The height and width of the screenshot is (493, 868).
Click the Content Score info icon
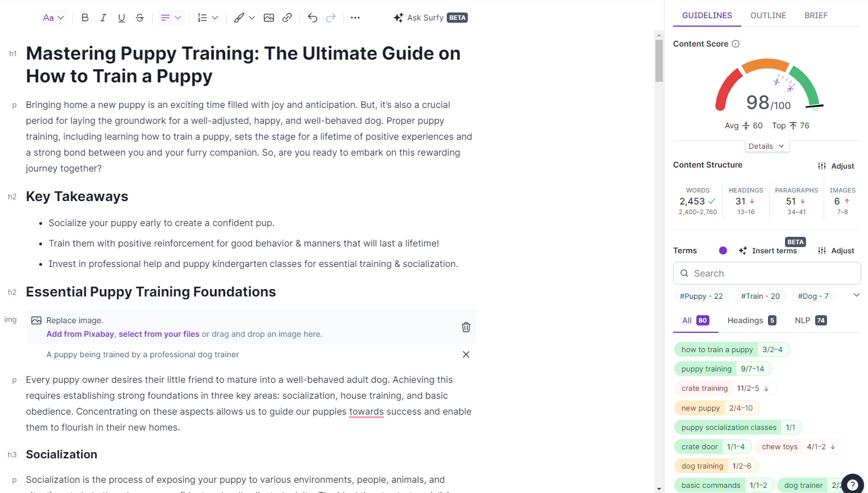pos(736,44)
